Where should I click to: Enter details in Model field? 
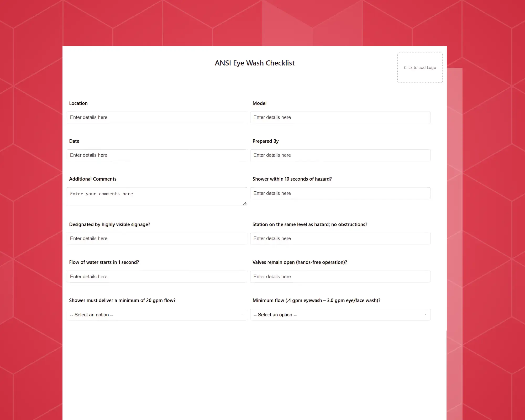tap(340, 117)
